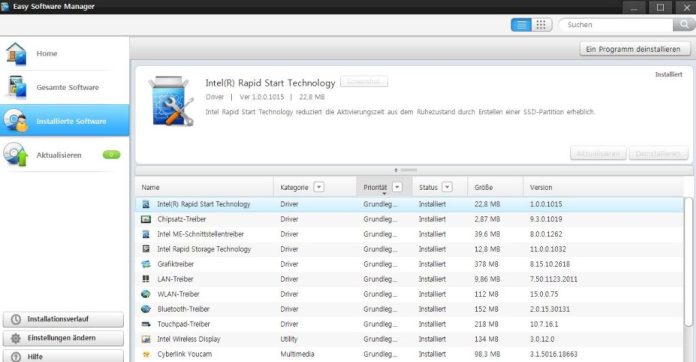Select the Touchpad-Treiber entry
Viewport: 696px width, 362px height.
coord(409,324)
